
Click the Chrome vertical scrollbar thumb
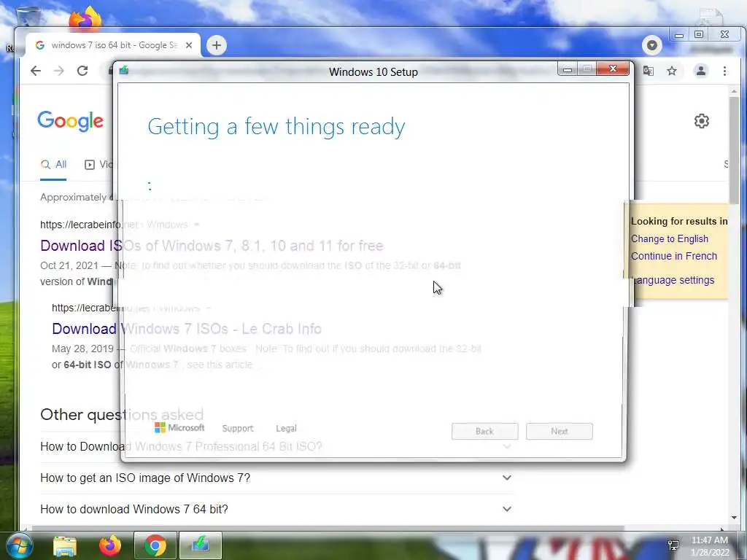[734, 150]
